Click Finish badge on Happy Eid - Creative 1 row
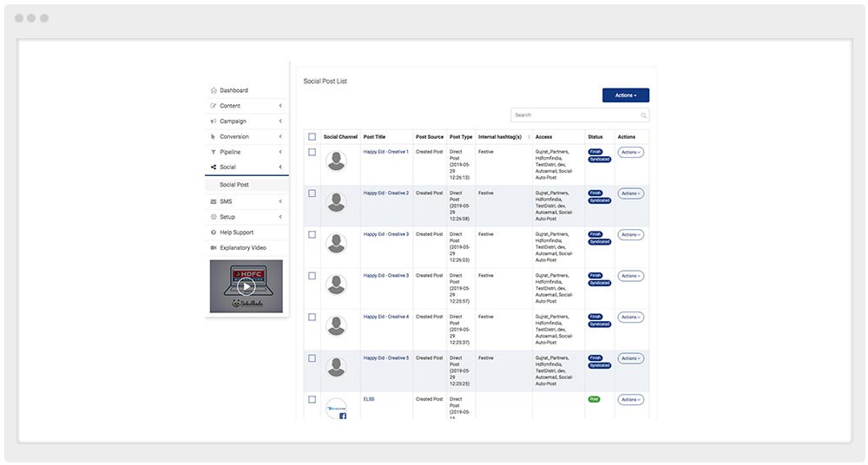 [x=595, y=152]
